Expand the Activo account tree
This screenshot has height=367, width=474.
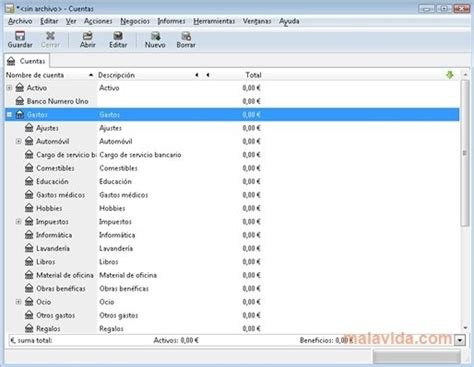pyautogui.click(x=9, y=88)
